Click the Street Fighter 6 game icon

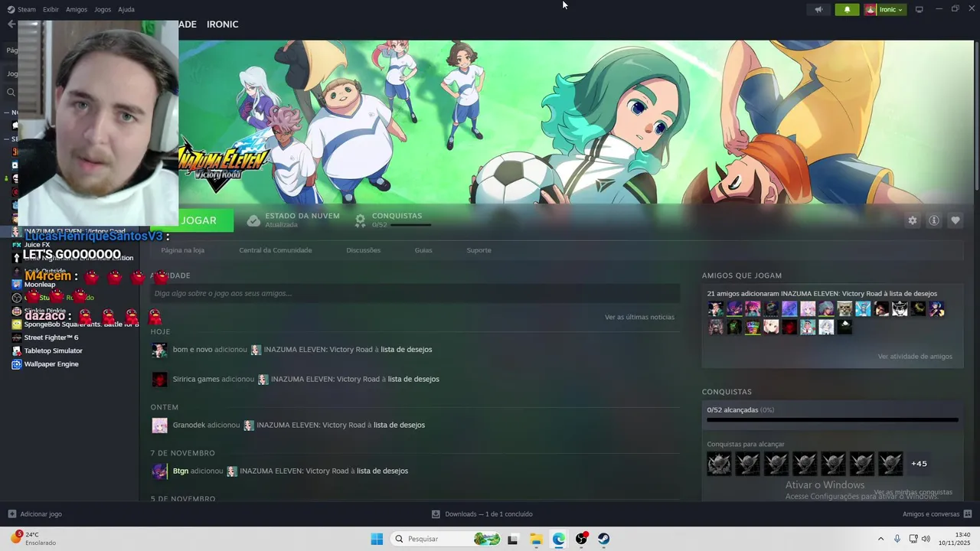click(x=16, y=337)
